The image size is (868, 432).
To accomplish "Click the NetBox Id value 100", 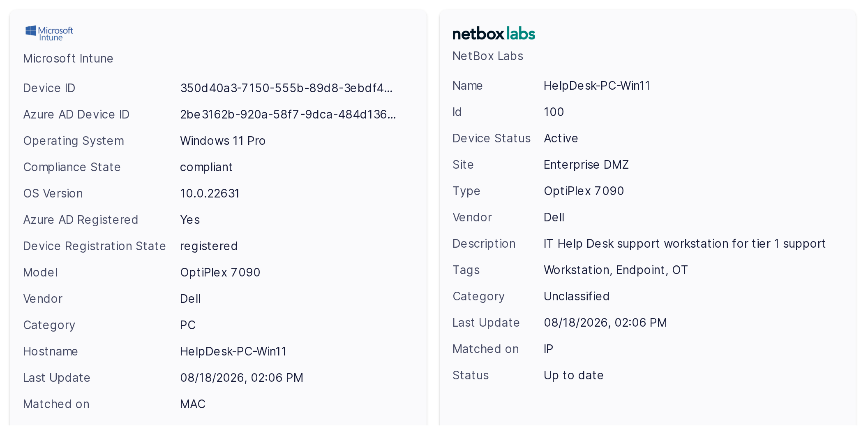I will pyautogui.click(x=554, y=112).
